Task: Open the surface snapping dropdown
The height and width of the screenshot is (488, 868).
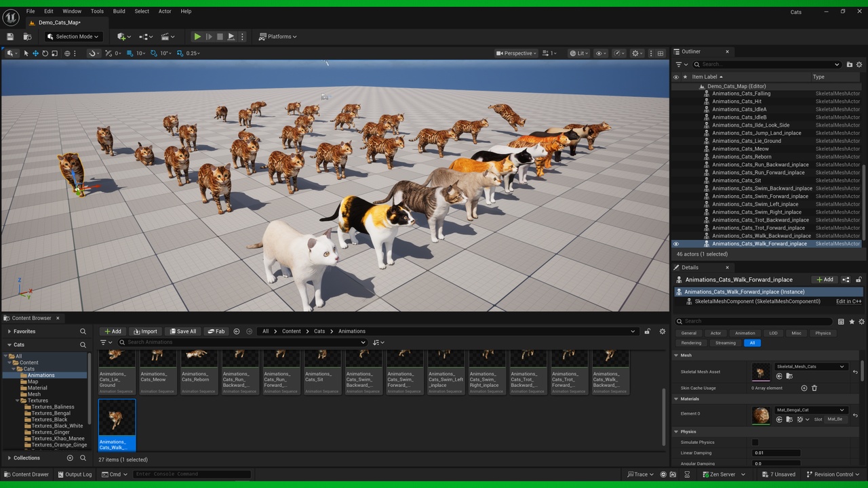Action: (x=93, y=53)
